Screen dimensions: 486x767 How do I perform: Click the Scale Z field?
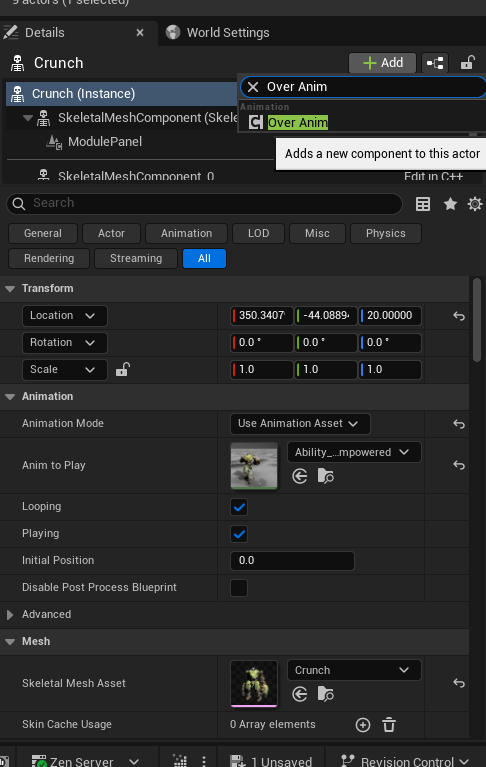tap(390, 369)
